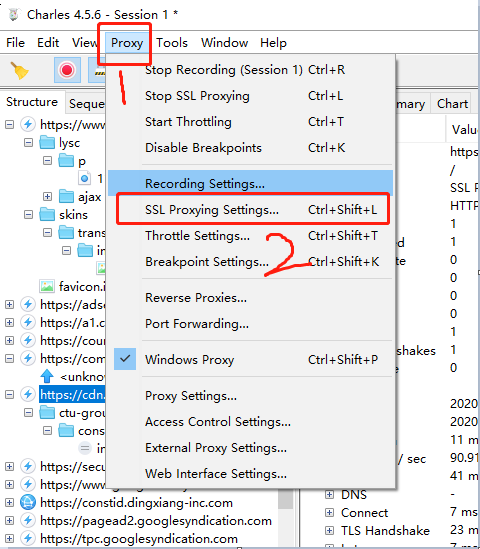Viewport: 480px width, 549px height.
Task: Select the Structure tab
Action: pos(32,102)
